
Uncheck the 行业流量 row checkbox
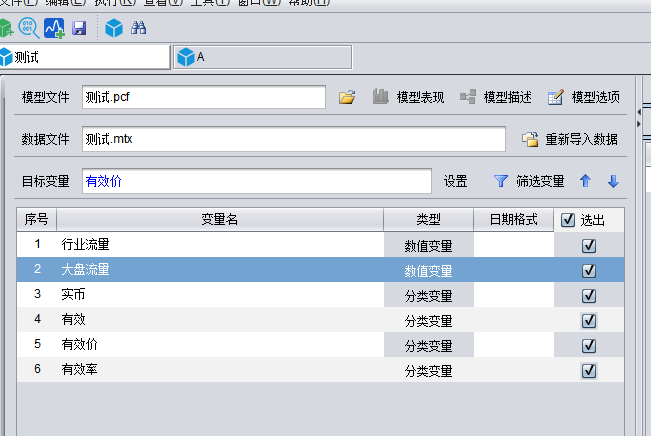click(x=589, y=246)
